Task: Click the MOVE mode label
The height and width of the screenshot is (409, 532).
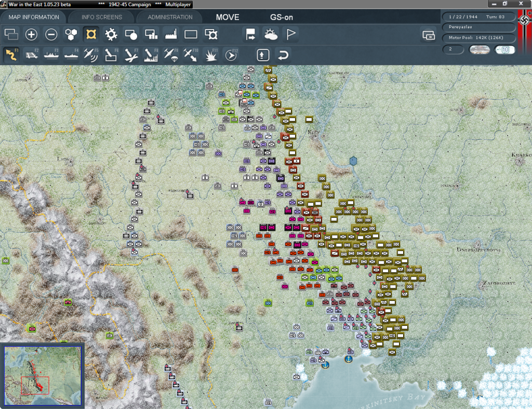Action: pos(228,17)
